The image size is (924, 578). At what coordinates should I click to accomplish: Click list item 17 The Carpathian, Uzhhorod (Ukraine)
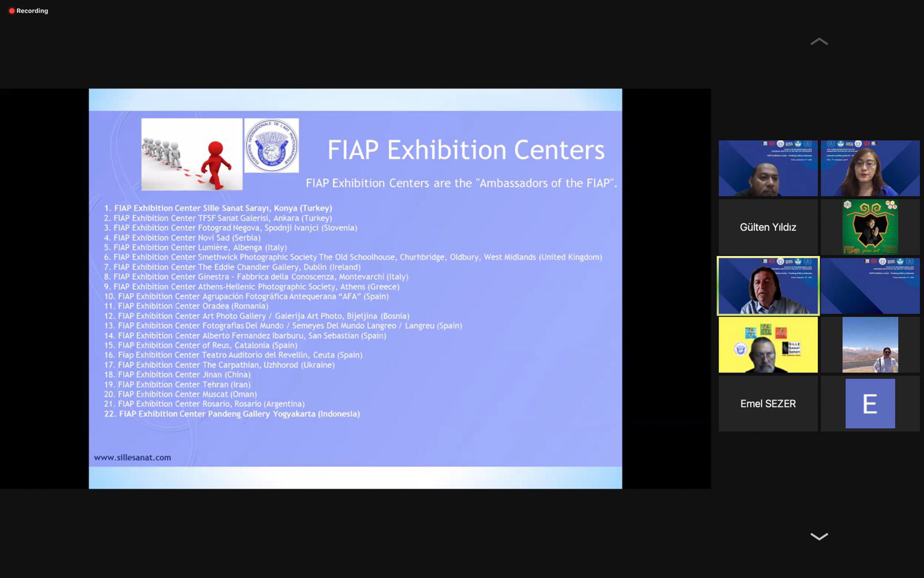[x=219, y=365]
